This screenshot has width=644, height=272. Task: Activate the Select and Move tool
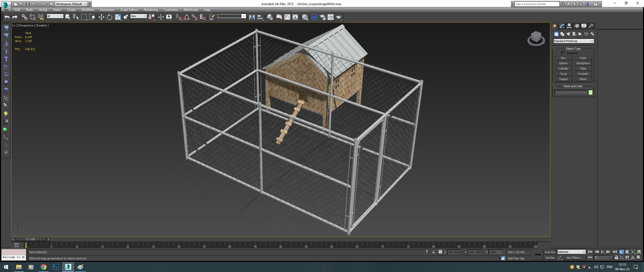101,17
